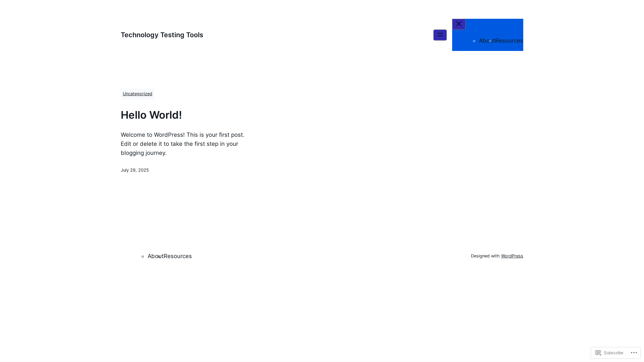This screenshot has width=644, height=362.
Task: Open Resources link in the footer
Action: click(x=178, y=256)
